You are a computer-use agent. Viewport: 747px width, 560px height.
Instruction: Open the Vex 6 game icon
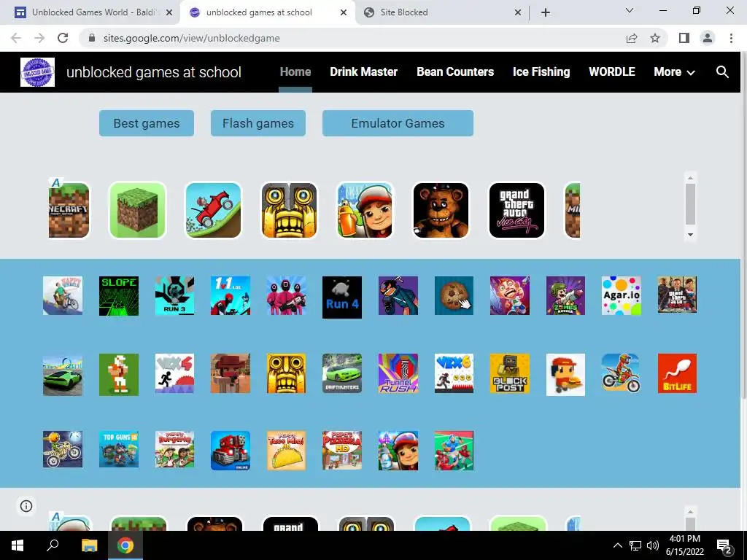454,373
